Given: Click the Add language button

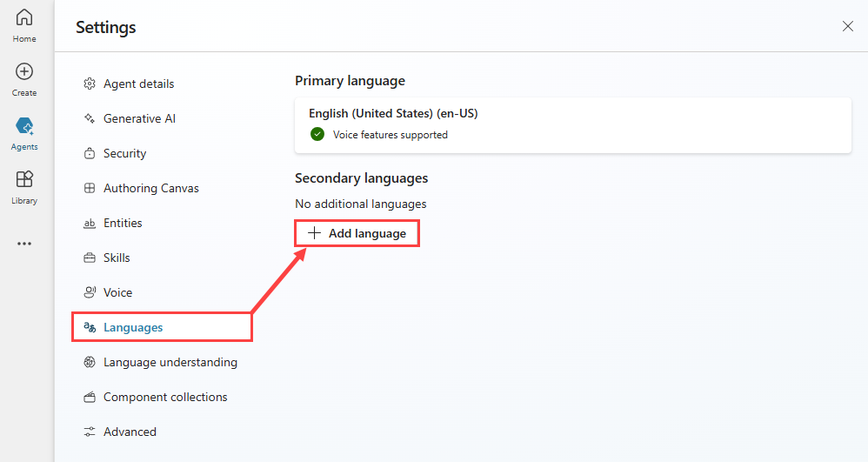Looking at the screenshot, I should (357, 233).
